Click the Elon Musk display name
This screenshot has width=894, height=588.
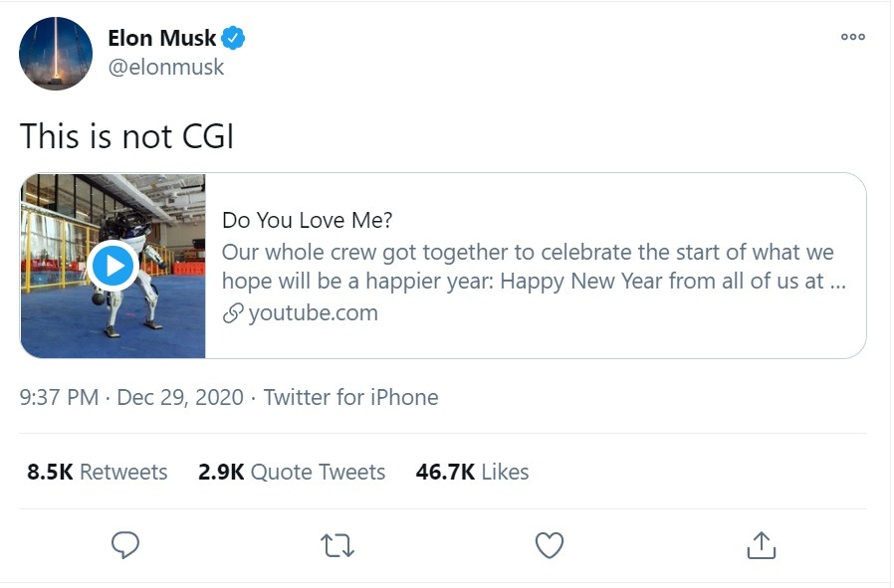(x=162, y=38)
